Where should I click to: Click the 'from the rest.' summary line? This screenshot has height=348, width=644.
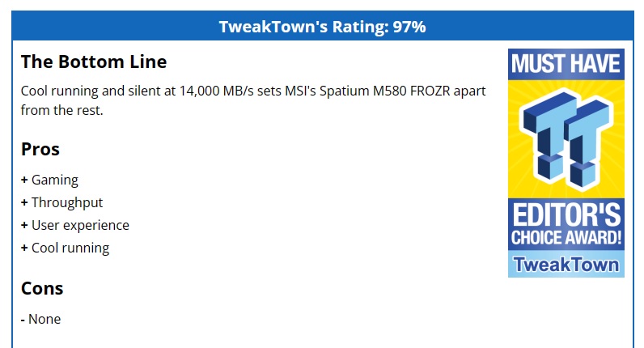[x=62, y=110]
